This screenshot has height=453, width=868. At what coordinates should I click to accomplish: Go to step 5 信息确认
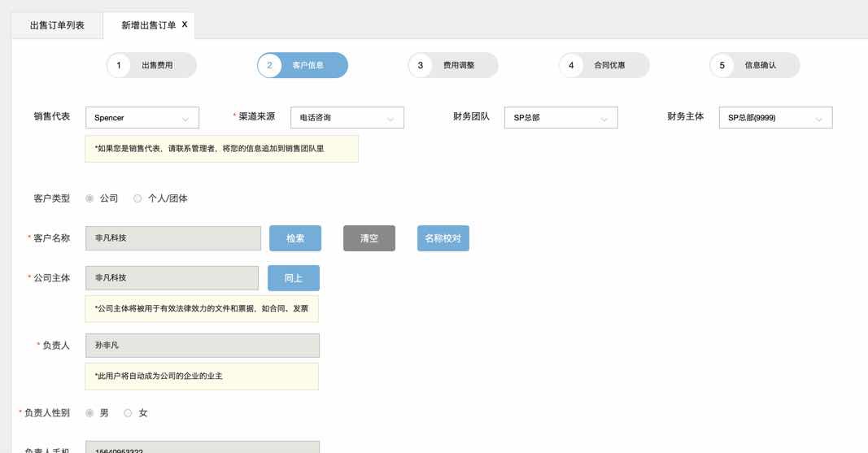point(754,66)
